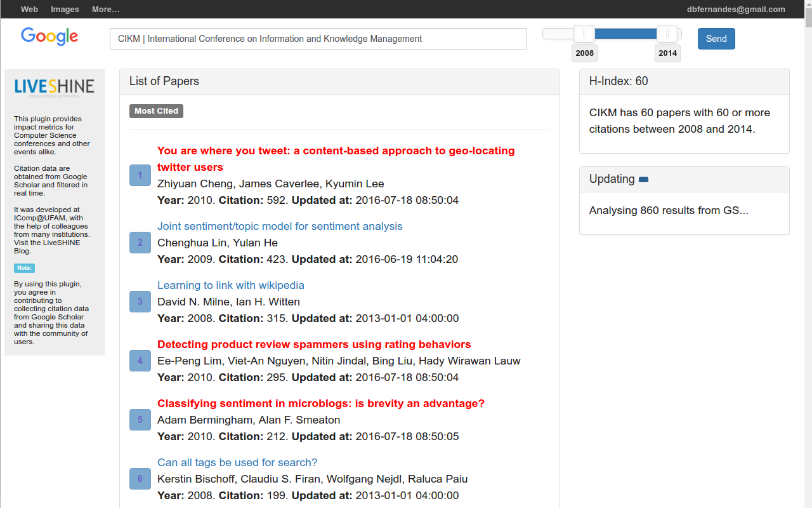The width and height of the screenshot is (812, 508).
Task: Click the Send button
Action: point(716,39)
